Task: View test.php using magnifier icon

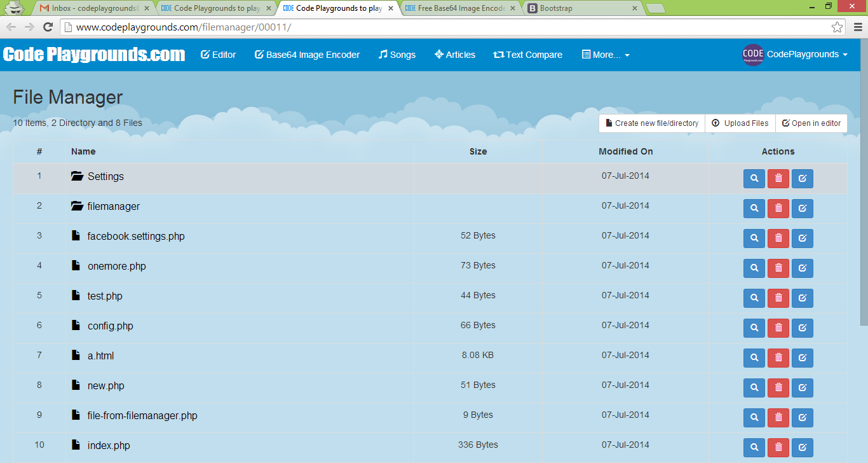Action: (754, 298)
